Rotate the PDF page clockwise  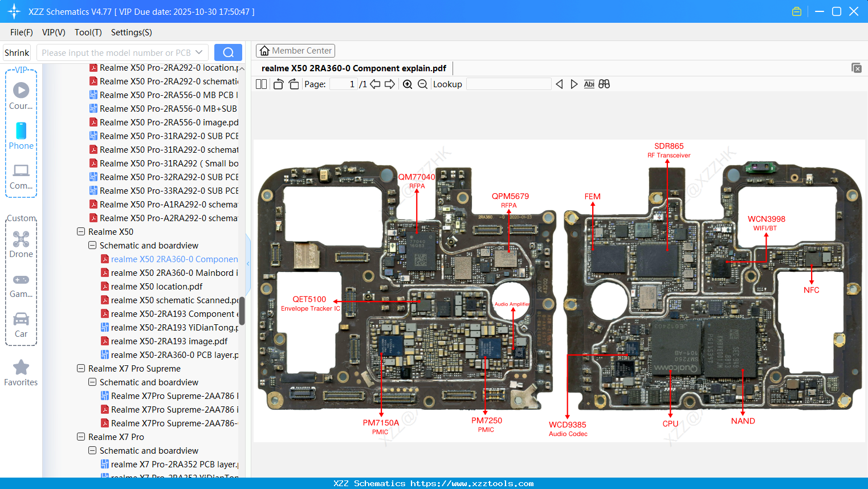(x=294, y=84)
